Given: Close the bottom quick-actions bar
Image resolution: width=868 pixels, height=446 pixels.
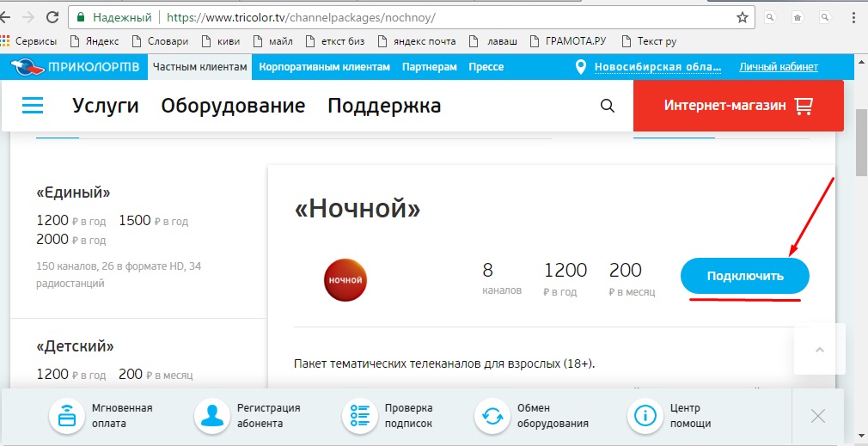Looking at the screenshot, I should point(817,416).
